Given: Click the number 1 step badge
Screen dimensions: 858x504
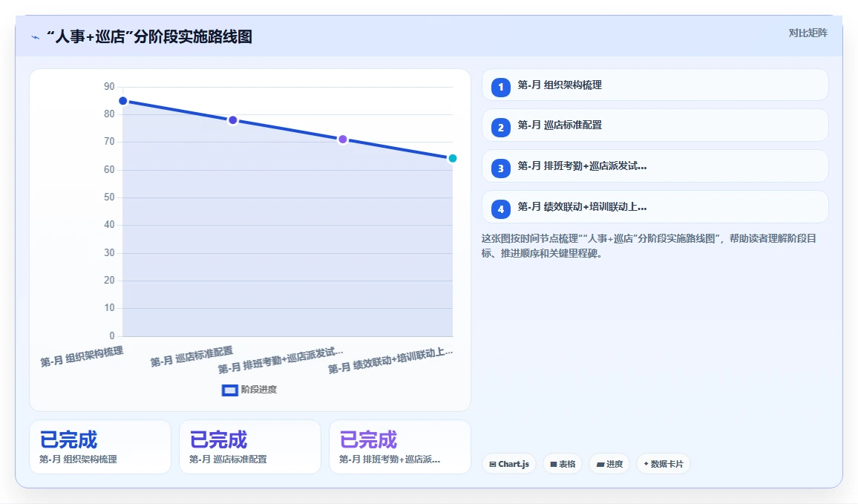Looking at the screenshot, I should [x=501, y=87].
